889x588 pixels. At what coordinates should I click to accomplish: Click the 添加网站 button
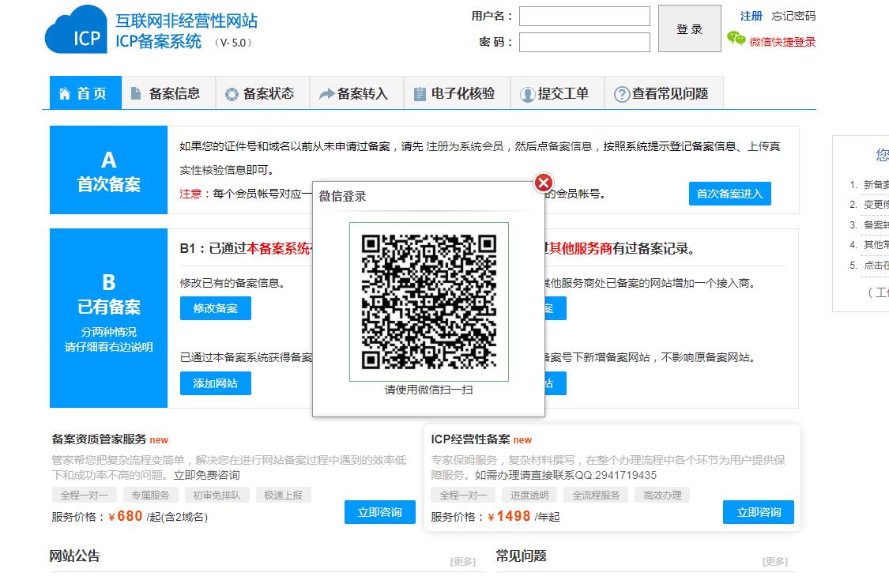(x=216, y=383)
